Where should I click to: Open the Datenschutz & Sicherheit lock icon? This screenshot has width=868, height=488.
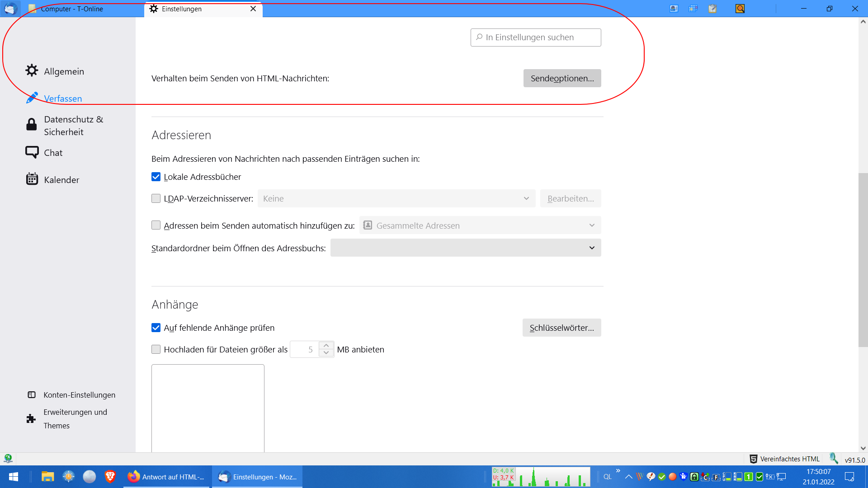point(32,125)
